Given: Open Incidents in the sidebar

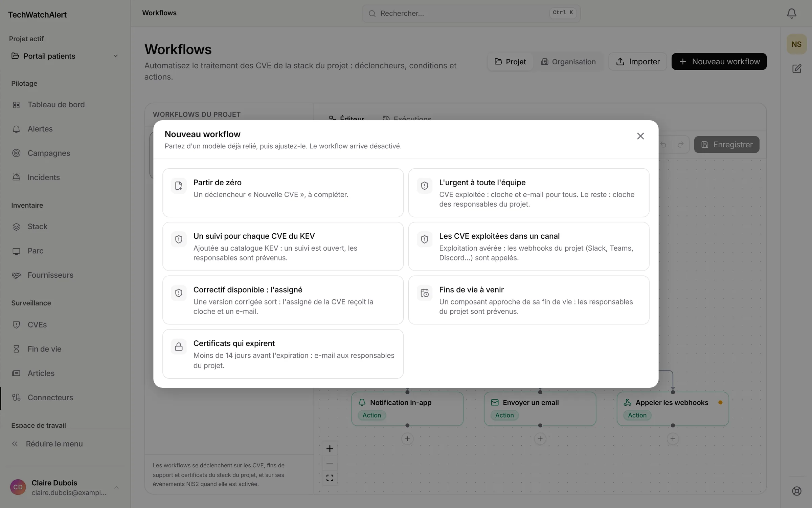Looking at the screenshot, I should (x=65, y=177).
